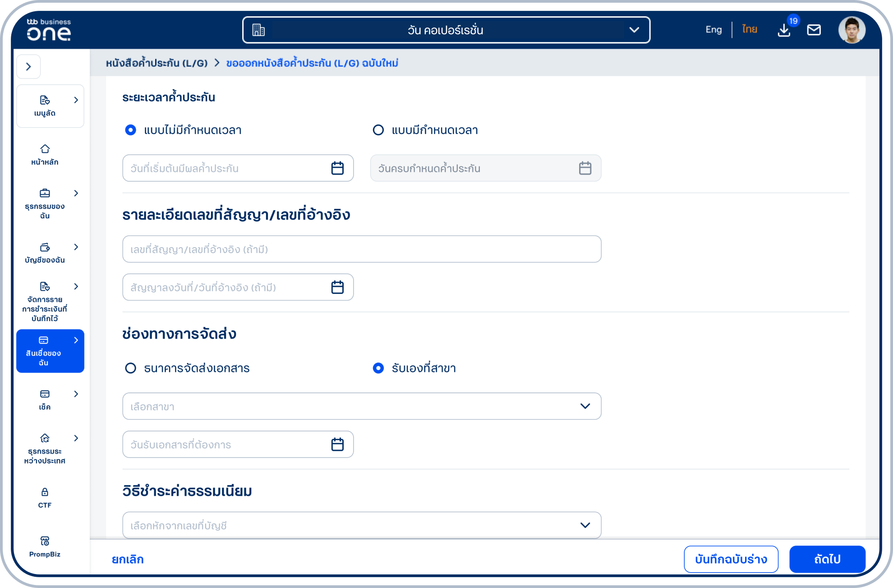Open calendar for contract date field

(337, 287)
